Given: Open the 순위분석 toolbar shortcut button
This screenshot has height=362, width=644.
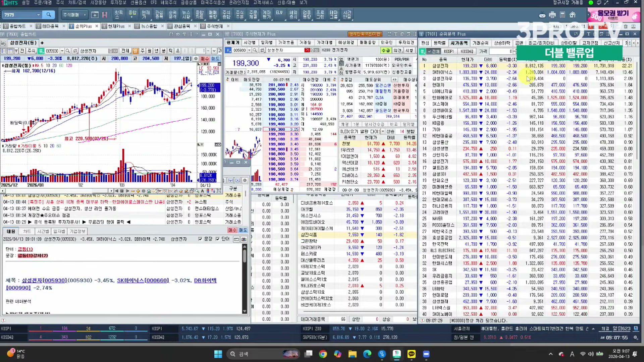Looking at the screenshot, I should pyautogui.click(x=172, y=14).
